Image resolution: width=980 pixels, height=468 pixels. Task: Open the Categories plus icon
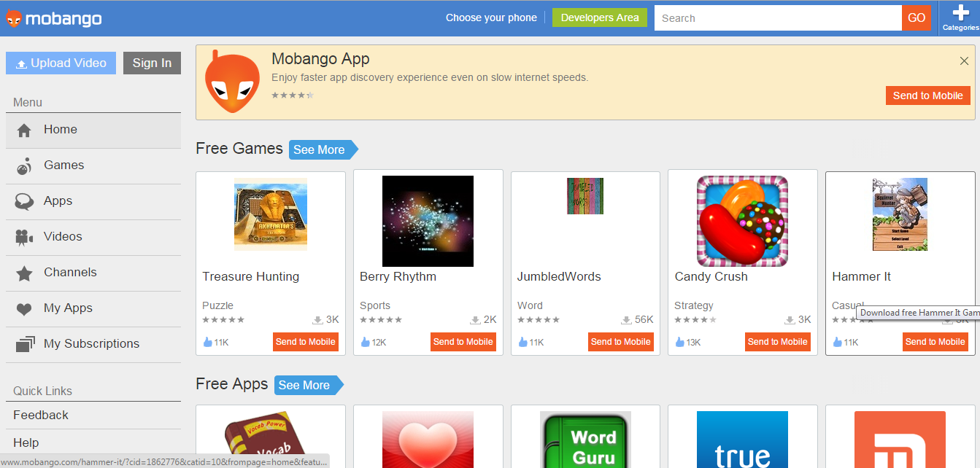[960, 12]
